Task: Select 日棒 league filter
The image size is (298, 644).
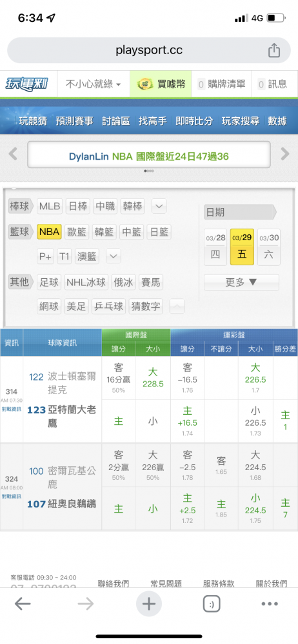Action: click(78, 206)
